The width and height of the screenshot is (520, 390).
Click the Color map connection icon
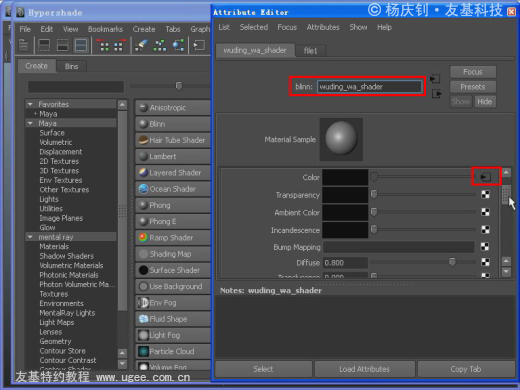485,177
